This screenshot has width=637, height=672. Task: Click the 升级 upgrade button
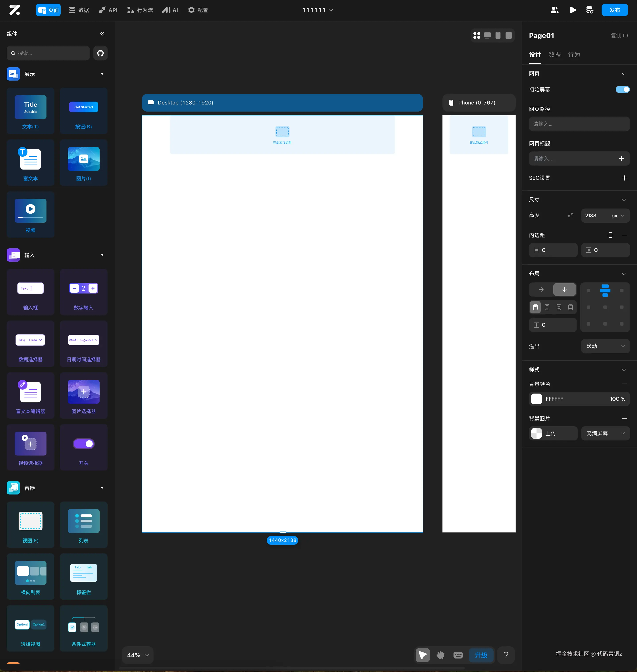(x=481, y=655)
